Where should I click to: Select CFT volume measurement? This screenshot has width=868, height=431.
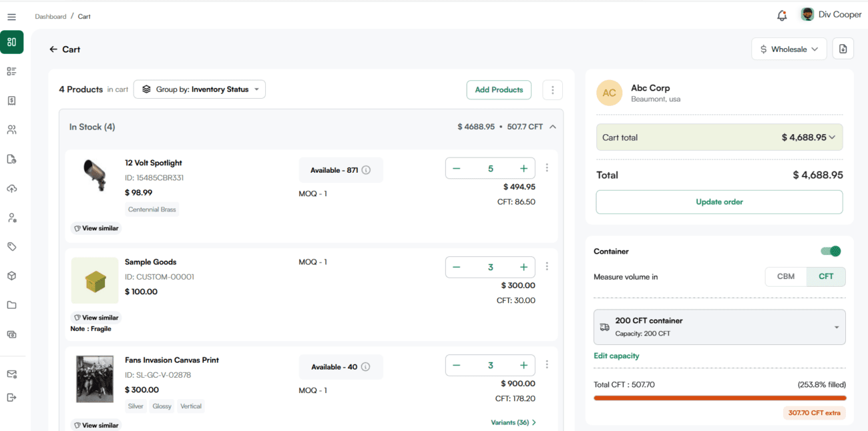826,277
